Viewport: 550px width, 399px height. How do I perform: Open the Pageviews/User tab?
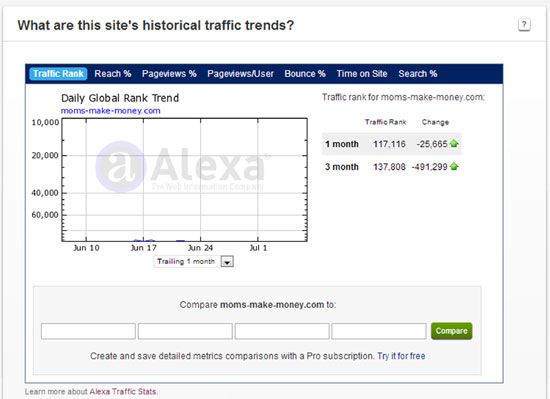click(x=240, y=74)
